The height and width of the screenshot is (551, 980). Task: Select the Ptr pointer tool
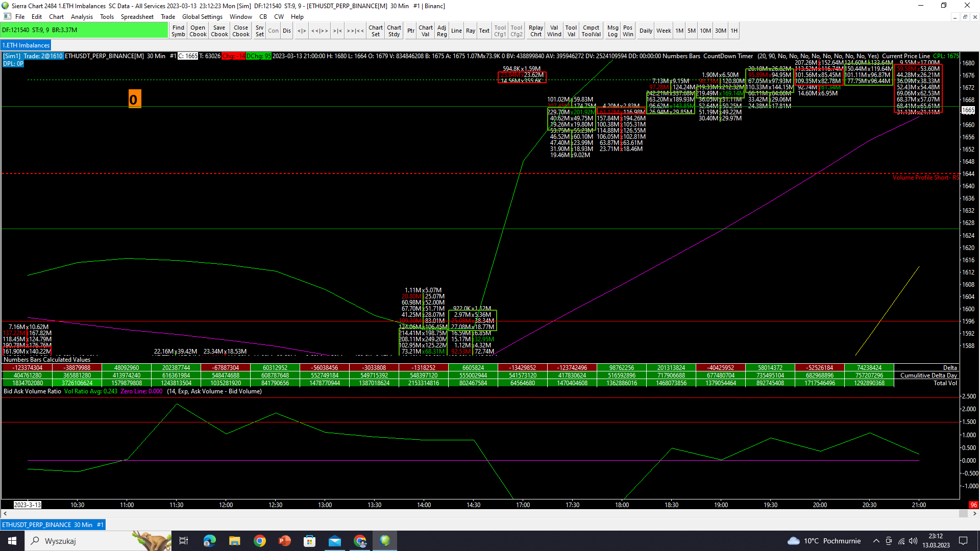(x=410, y=31)
